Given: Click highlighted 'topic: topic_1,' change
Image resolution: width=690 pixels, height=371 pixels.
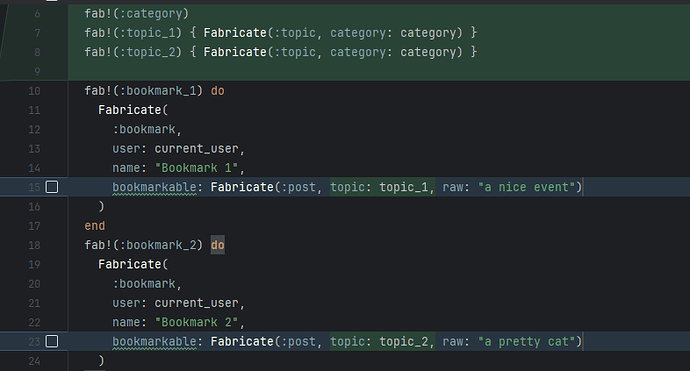Looking at the screenshot, I should pos(382,187).
